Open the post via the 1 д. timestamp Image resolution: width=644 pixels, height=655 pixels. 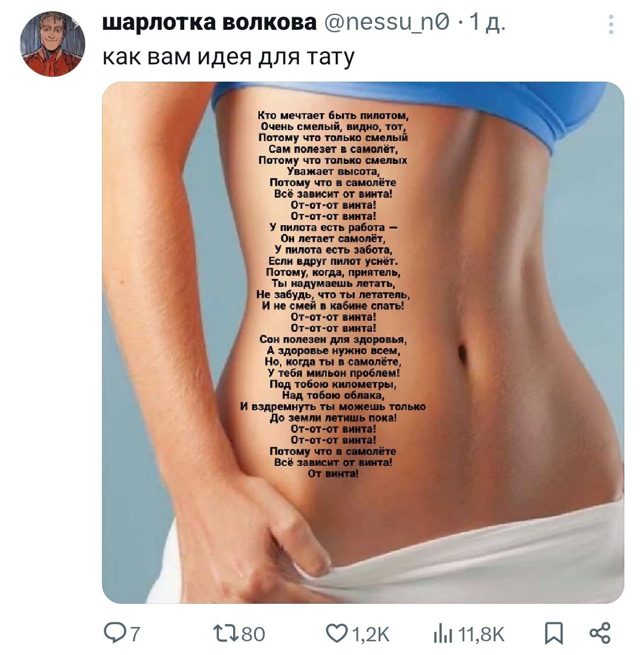[x=487, y=22]
